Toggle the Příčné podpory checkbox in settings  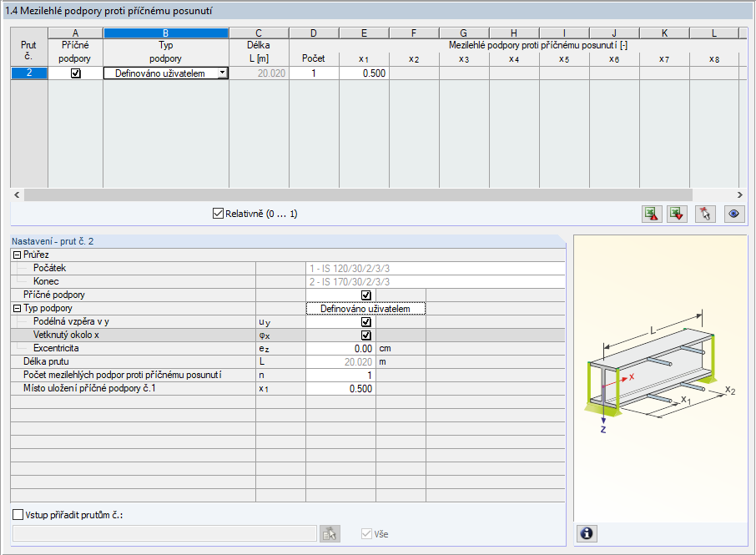pyautogui.click(x=366, y=295)
